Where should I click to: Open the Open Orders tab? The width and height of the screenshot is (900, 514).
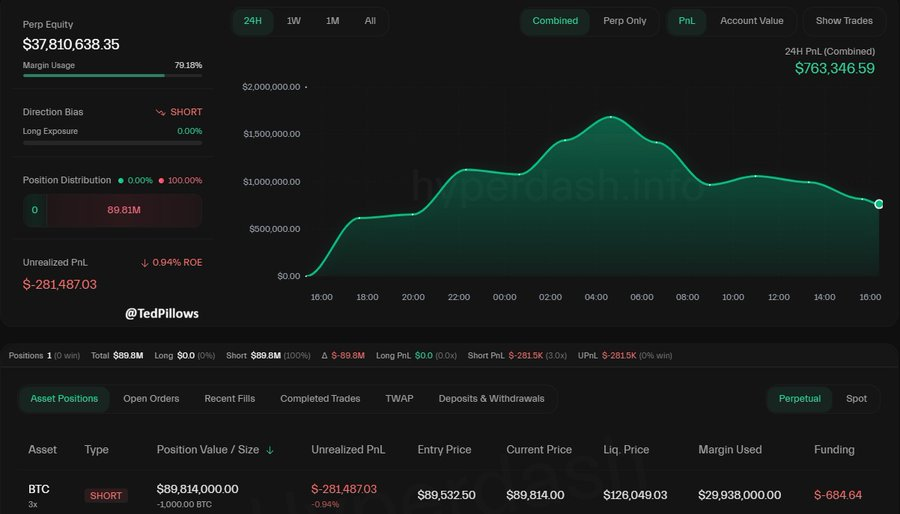point(151,399)
